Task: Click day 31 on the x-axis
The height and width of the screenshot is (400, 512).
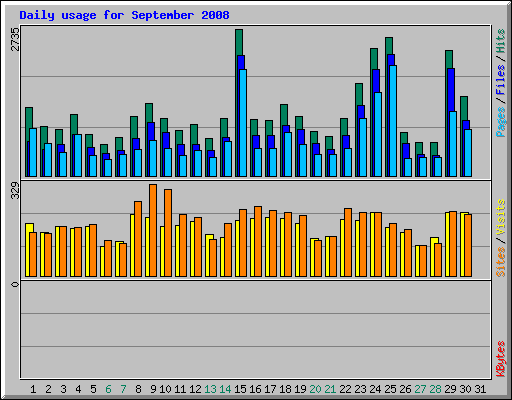Action: 480,389
